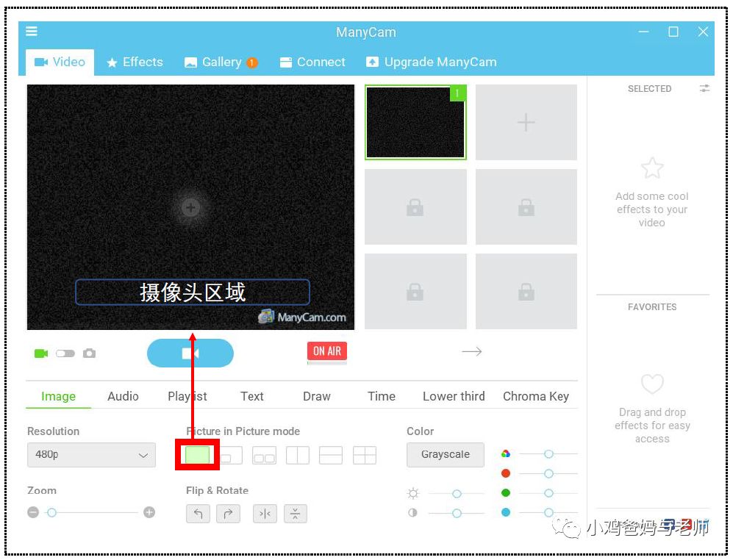Toggle video/snapshot mode switch

[65, 353]
